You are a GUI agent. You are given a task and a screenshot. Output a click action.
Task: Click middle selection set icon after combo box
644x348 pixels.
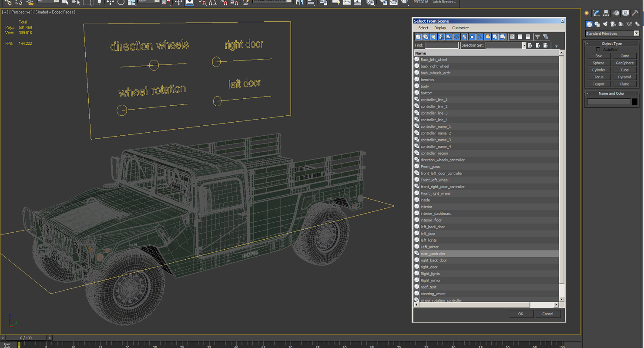538,45
